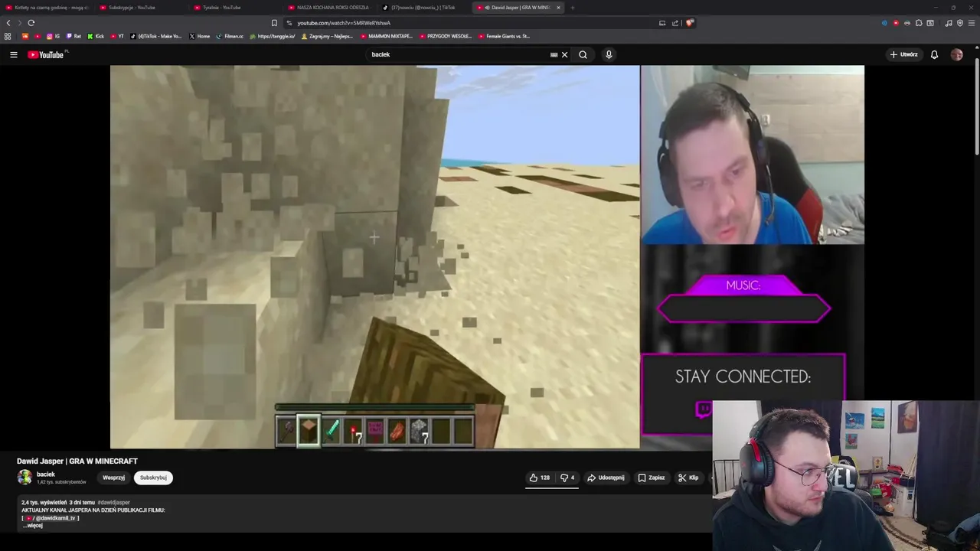Open Brave Shields lion icon
This screenshot has height=551, width=980.
(x=689, y=23)
